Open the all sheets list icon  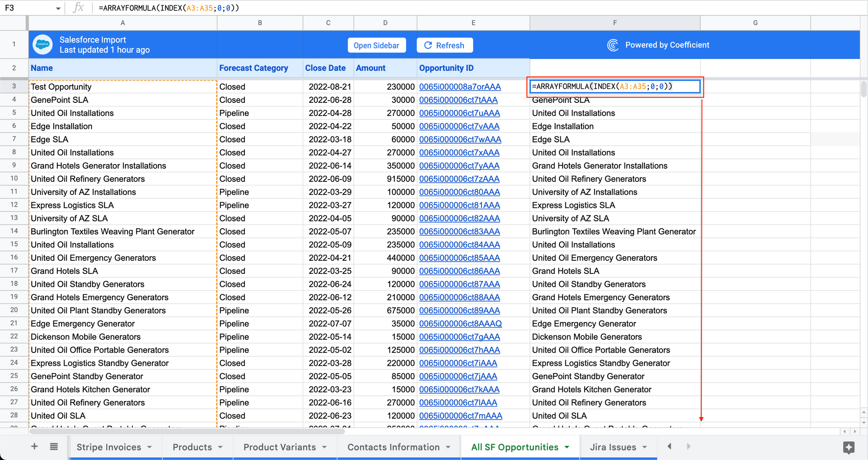(54, 447)
